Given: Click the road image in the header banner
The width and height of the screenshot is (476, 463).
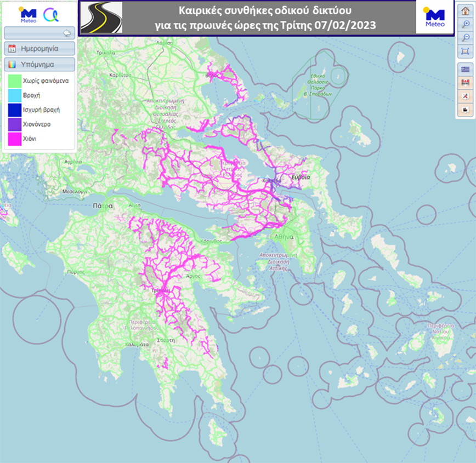Looking at the screenshot, I should [x=101, y=19].
